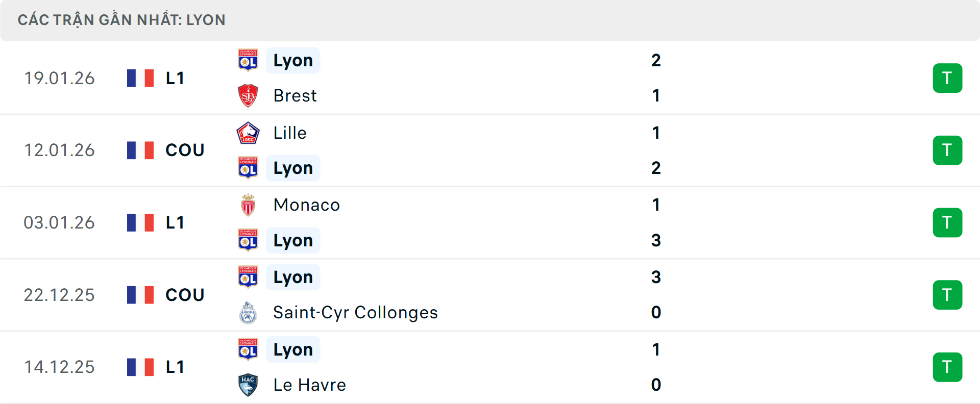Click the 03.01.26 match date
This screenshot has height=404, width=980.
(x=59, y=223)
